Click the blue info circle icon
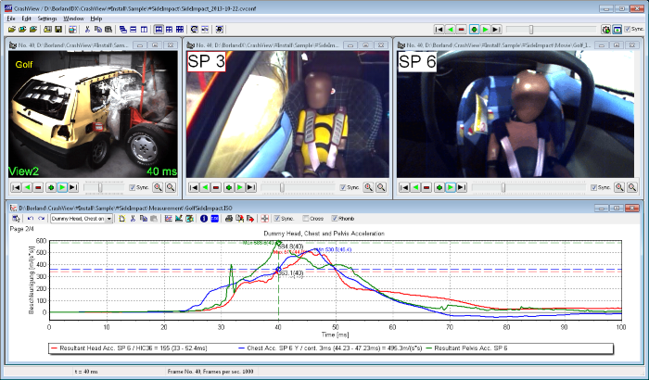Screen dimensions: 649x380 coord(204,219)
